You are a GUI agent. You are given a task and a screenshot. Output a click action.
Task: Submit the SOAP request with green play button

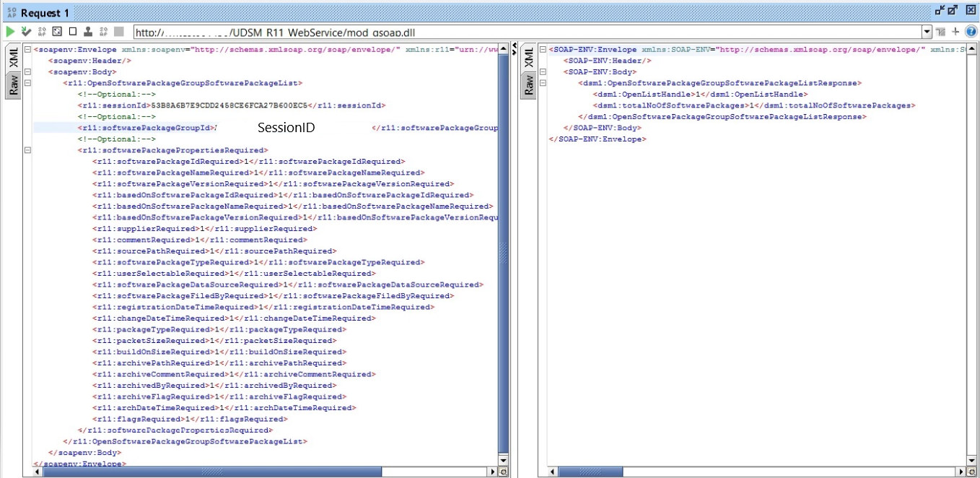click(x=10, y=32)
